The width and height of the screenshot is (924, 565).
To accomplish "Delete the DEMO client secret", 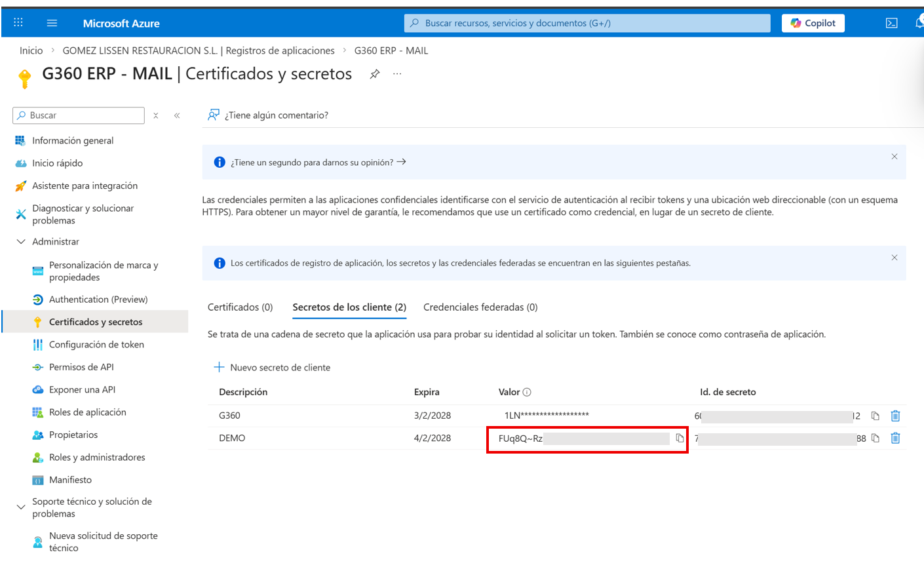I will point(895,438).
